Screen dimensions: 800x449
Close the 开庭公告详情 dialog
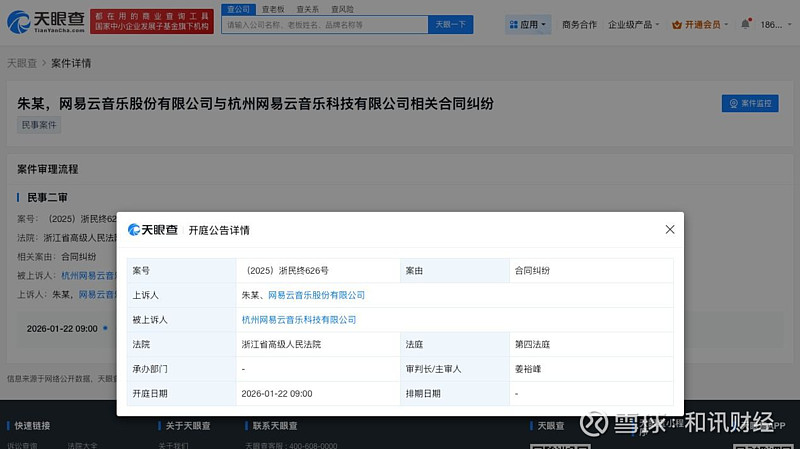[670, 230]
